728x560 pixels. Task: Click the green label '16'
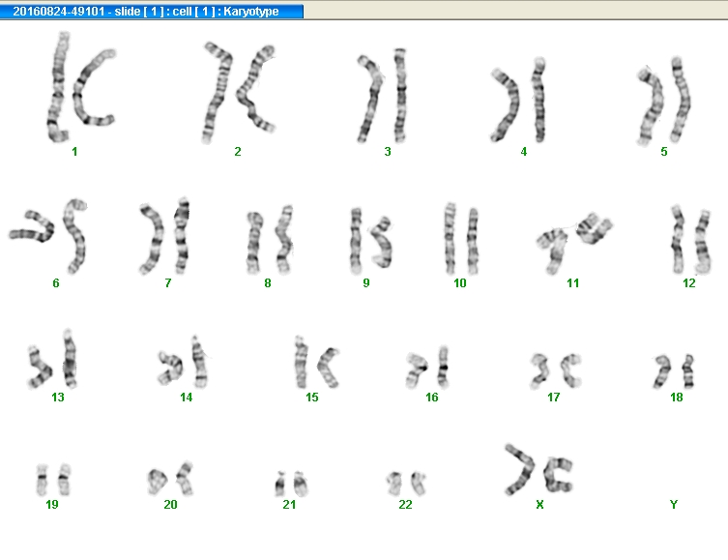tap(432, 397)
